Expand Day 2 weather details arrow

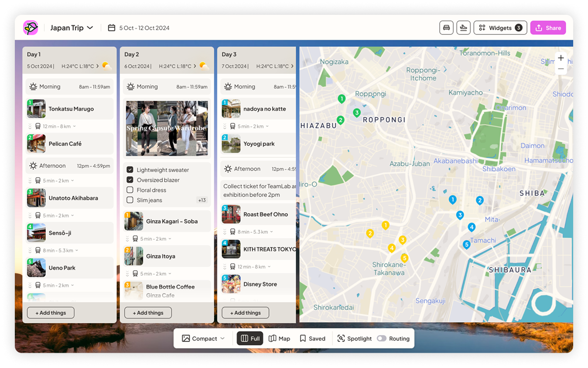[195, 66]
